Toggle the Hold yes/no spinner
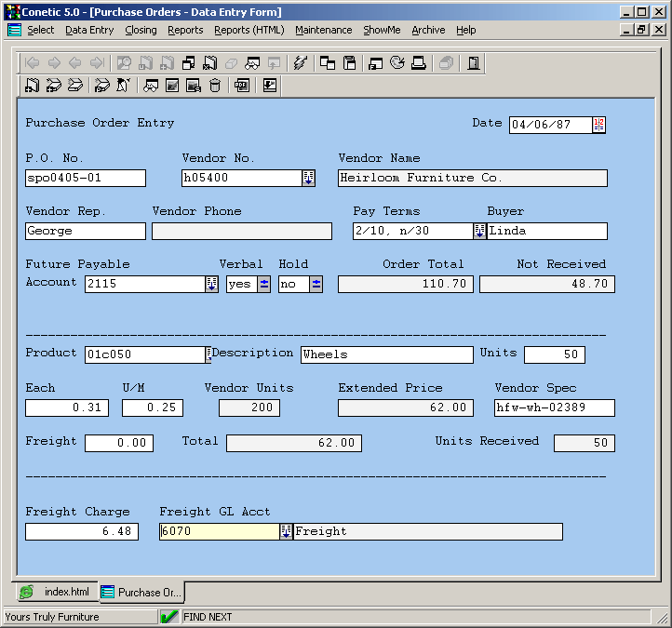This screenshot has width=672, height=628. pos(316,285)
